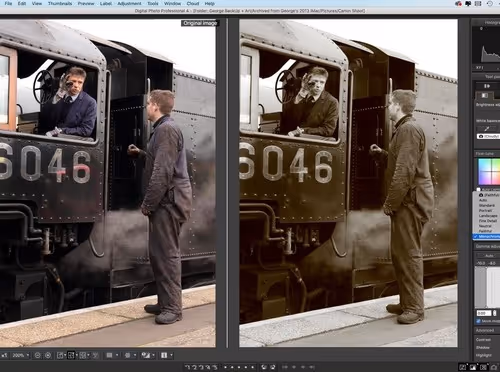
Task: Open dropdown beside info display icon
Action: pyautogui.click(x=171, y=355)
